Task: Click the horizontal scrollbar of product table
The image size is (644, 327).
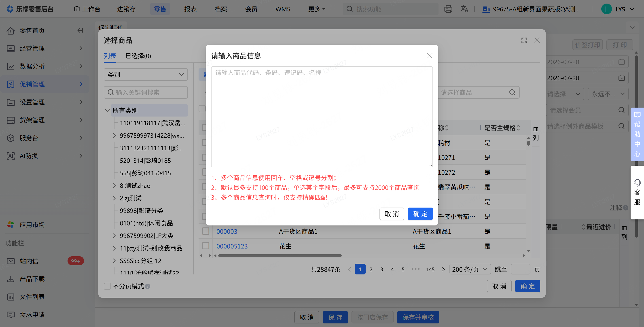Action: [280, 255]
